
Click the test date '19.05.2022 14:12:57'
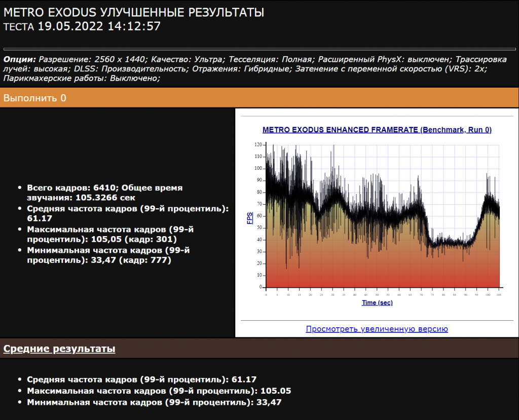coord(99,26)
